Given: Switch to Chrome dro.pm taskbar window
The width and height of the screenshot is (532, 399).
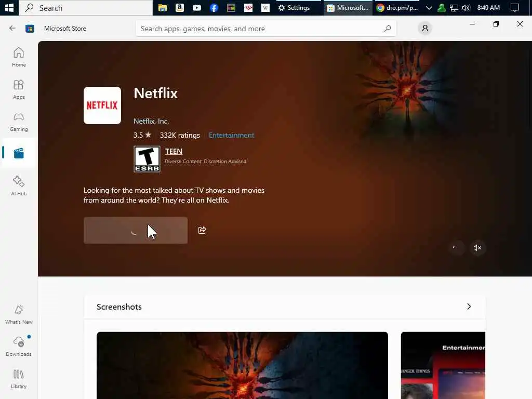Looking at the screenshot, I should coord(397,7).
